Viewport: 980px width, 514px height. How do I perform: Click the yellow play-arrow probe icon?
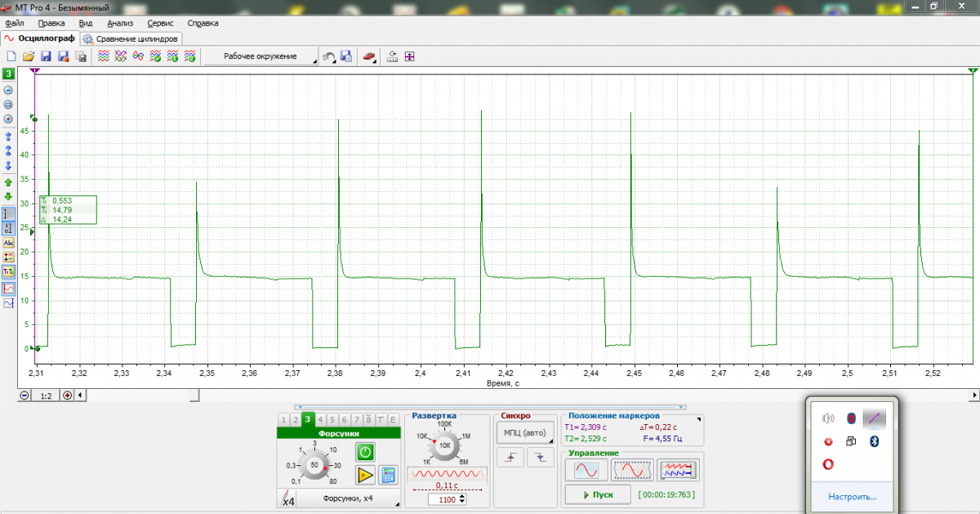tap(364, 475)
